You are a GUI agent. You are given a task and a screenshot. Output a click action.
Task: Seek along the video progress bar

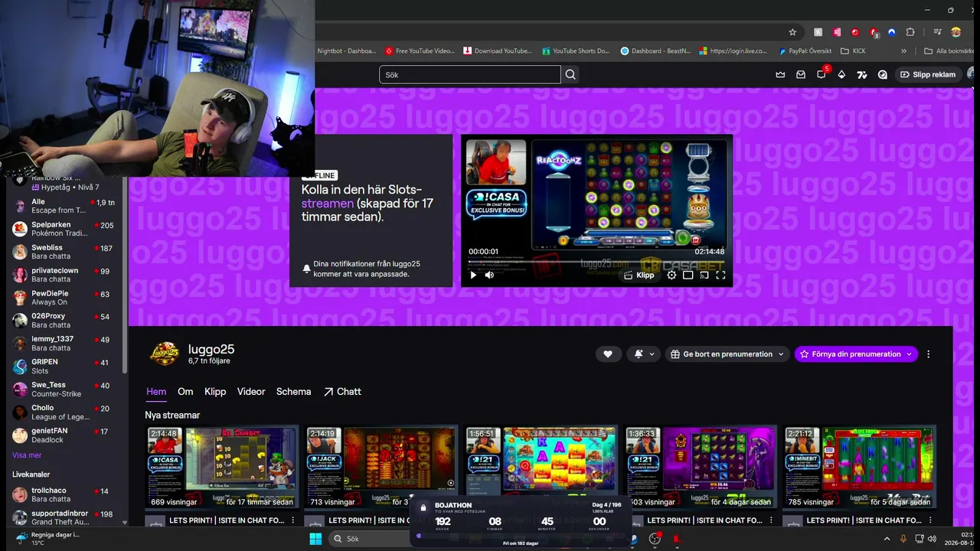click(x=596, y=262)
